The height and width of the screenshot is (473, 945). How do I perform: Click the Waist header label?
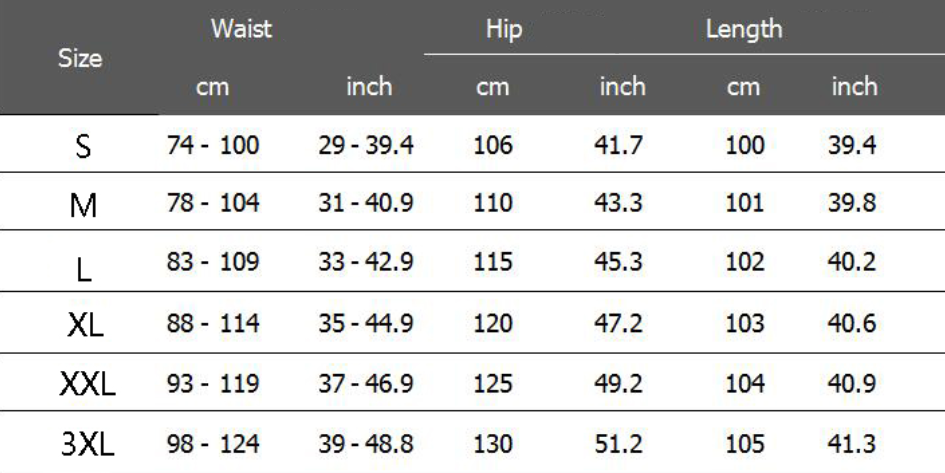[x=241, y=30]
